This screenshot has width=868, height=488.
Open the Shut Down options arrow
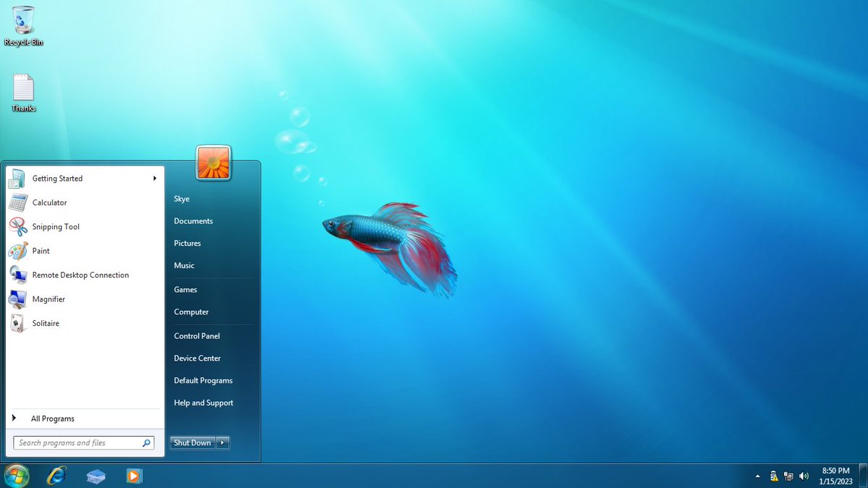223,442
